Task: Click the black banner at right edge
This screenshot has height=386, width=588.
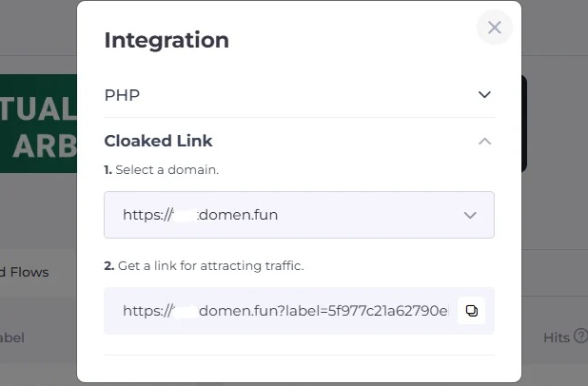Action: pyautogui.click(x=523, y=124)
